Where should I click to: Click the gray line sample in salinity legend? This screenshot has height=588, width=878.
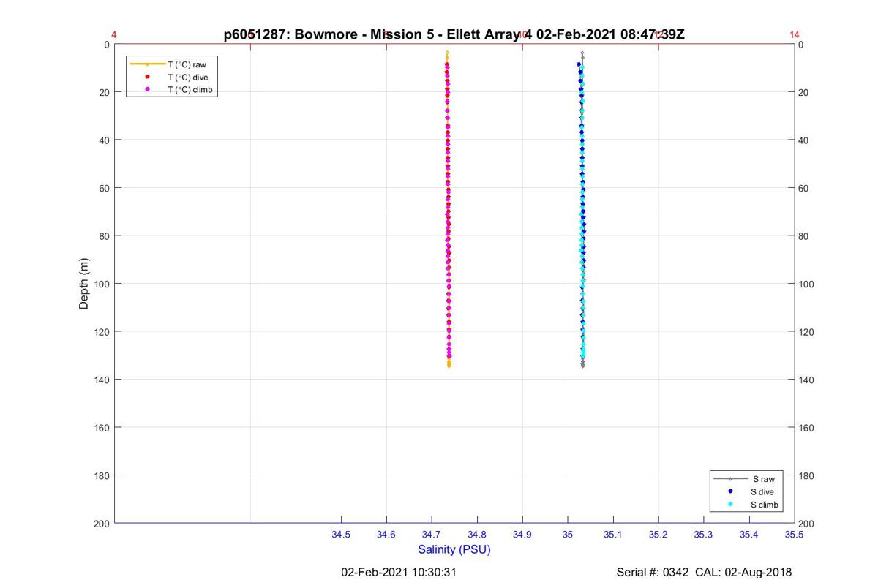pos(730,479)
